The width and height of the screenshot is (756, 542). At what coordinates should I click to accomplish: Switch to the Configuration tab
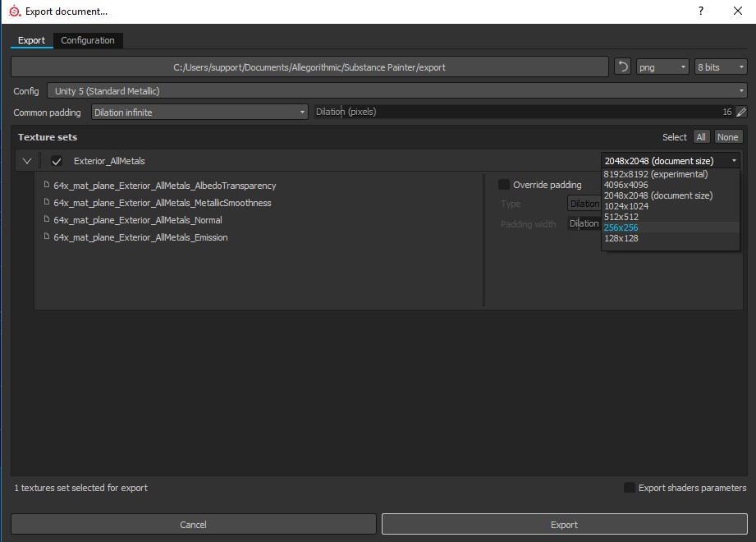(x=88, y=40)
